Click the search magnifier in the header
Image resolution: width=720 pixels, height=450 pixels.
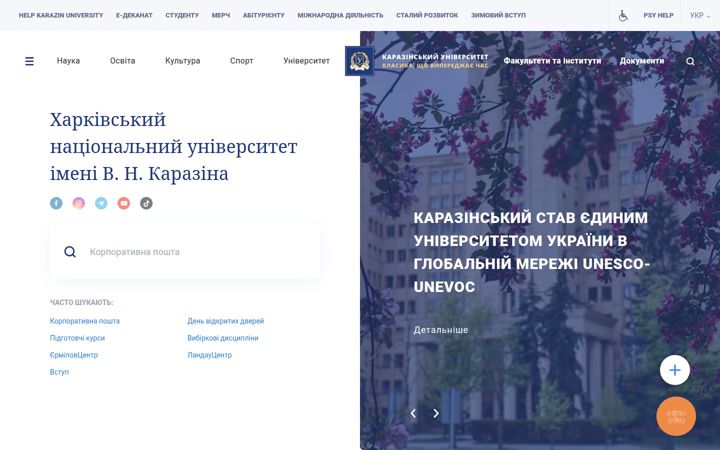[x=690, y=61]
